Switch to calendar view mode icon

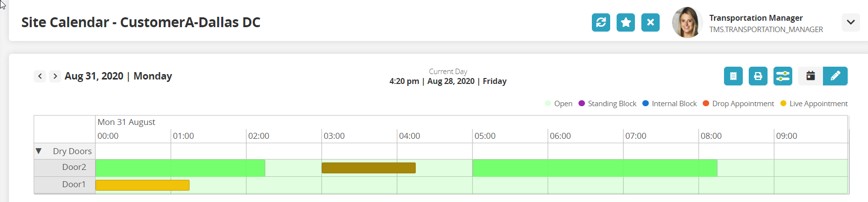pyautogui.click(x=811, y=76)
